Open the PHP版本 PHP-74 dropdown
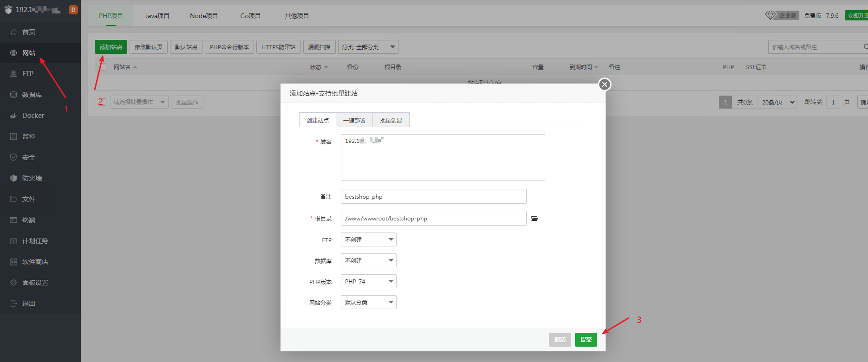This screenshot has width=868, height=362. pos(368,282)
